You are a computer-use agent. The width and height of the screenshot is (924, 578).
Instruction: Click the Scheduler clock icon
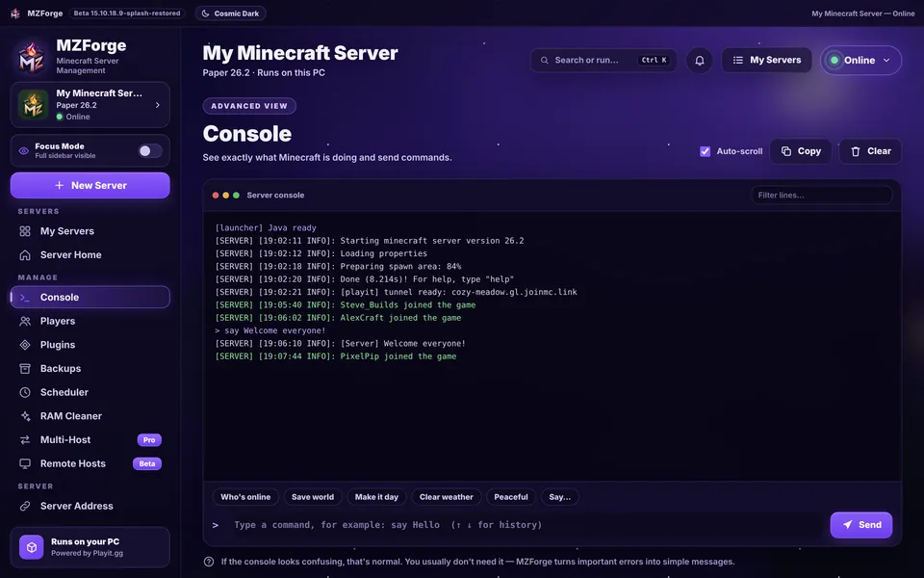(x=25, y=392)
